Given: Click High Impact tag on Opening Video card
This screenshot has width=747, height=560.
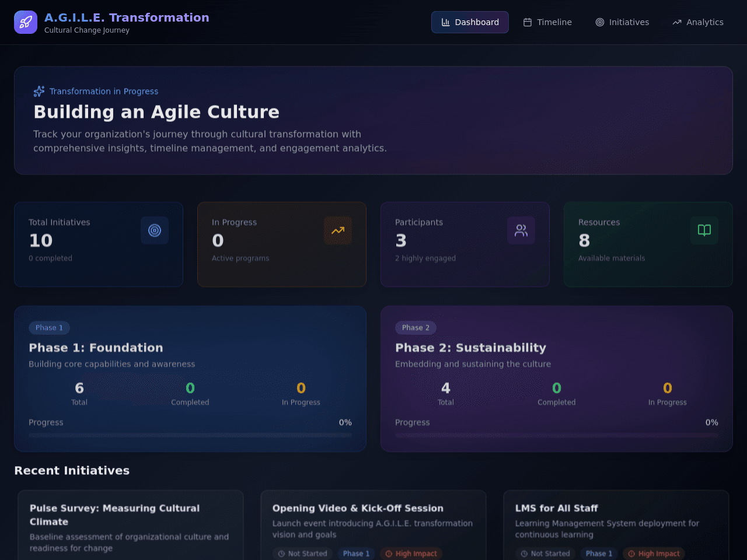Looking at the screenshot, I should coord(411,554).
